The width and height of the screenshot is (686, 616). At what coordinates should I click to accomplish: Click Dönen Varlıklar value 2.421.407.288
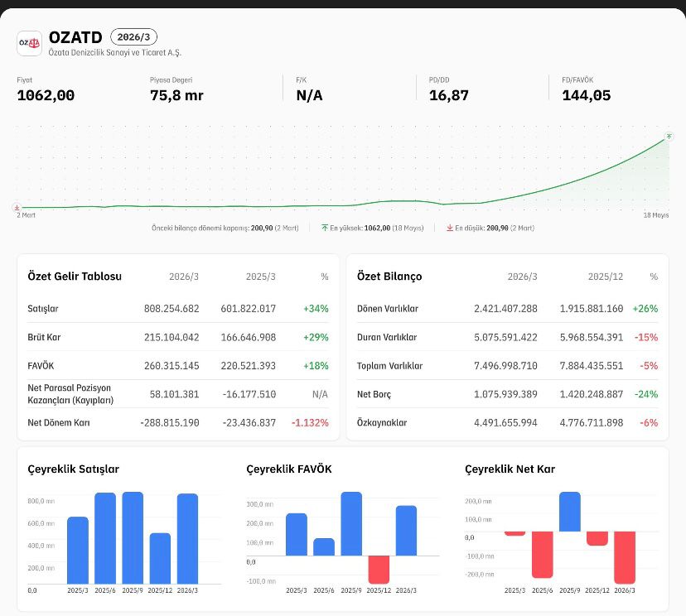coord(505,309)
